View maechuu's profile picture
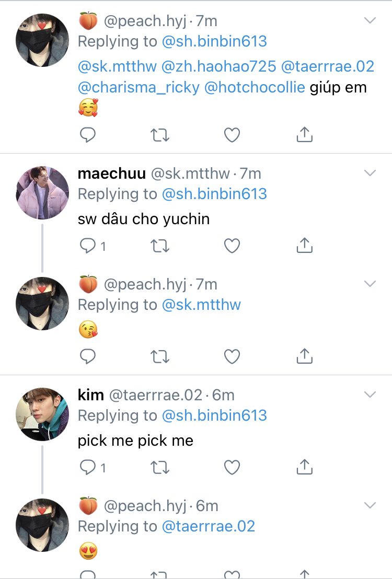Viewport: 392px width, 579px height. [43, 192]
